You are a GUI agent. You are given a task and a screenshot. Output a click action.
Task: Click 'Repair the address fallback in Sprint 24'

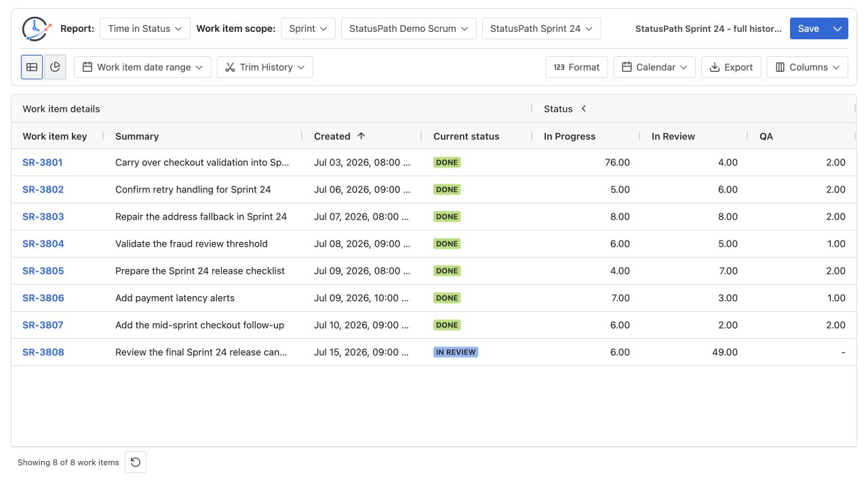[x=201, y=217]
